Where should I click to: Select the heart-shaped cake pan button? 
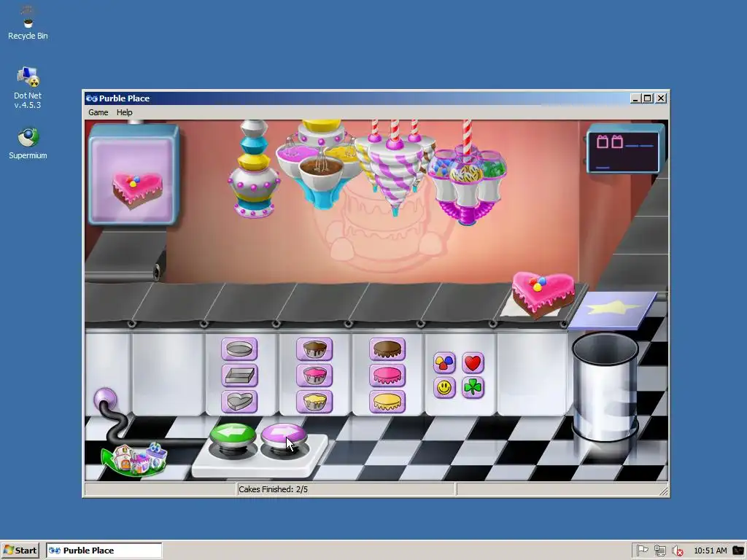[239, 402]
